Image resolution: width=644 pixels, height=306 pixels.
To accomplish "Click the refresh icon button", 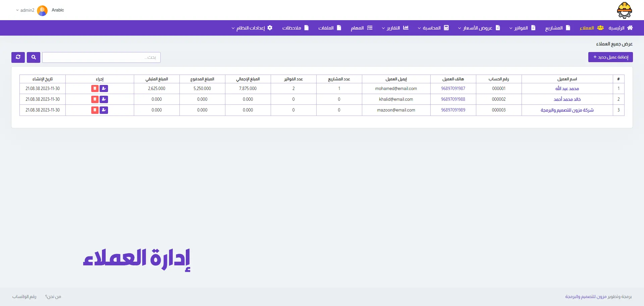I will coord(18,57).
